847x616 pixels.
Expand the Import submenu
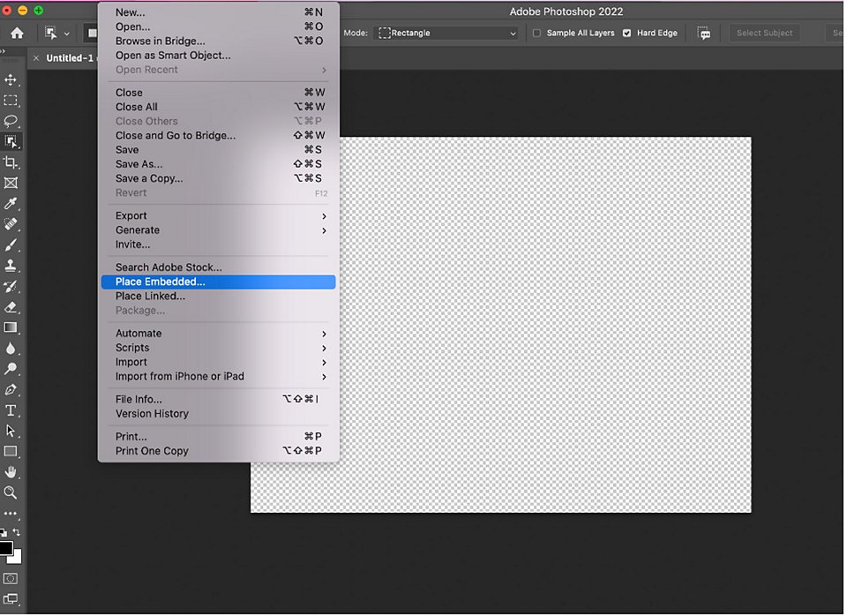pyautogui.click(x=220, y=362)
